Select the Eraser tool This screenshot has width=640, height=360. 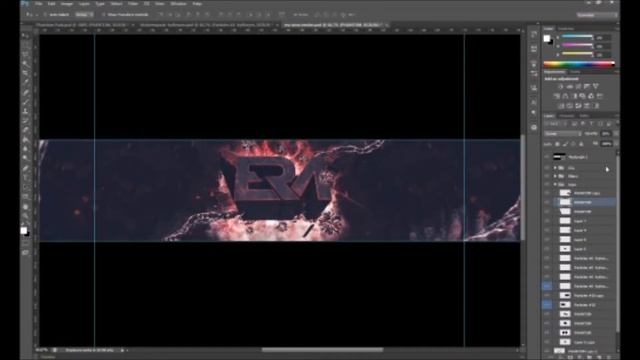(x=26, y=130)
